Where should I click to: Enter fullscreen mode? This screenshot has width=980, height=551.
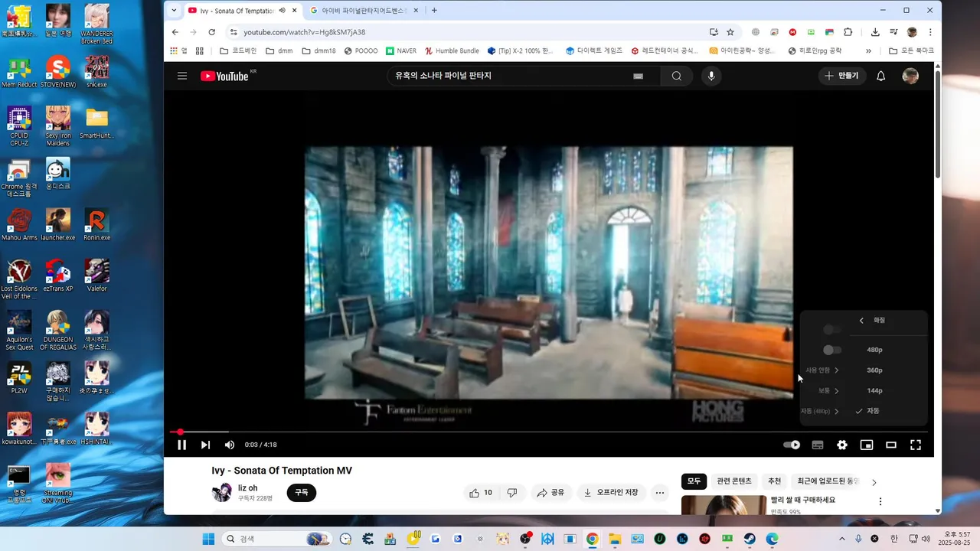[x=916, y=445]
